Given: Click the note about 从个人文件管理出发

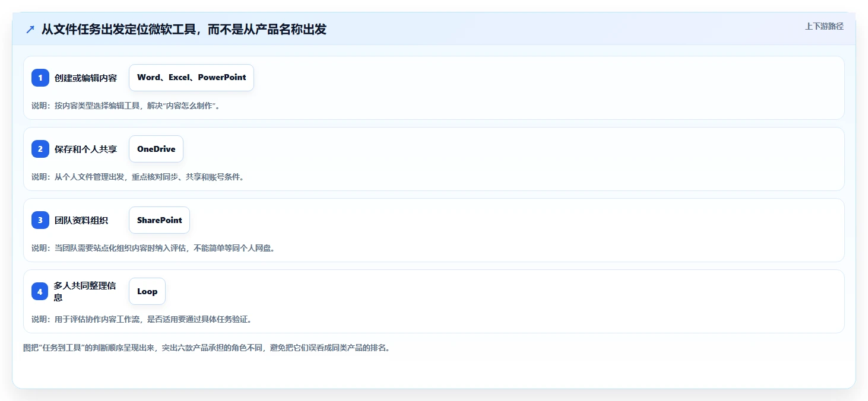Looking at the screenshot, I should pos(138,177).
